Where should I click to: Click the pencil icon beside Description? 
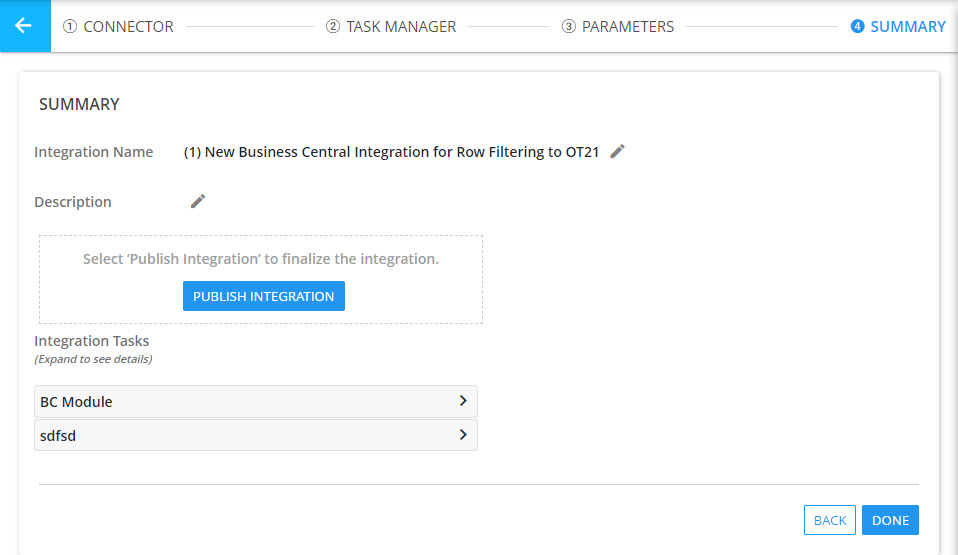[198, 202]
